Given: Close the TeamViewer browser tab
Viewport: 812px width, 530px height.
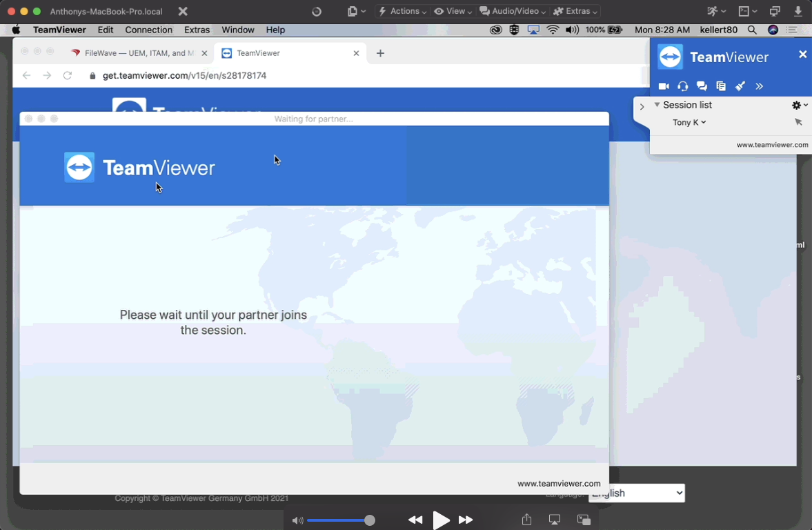Looking at the screenshot, I should coord(356,53).
